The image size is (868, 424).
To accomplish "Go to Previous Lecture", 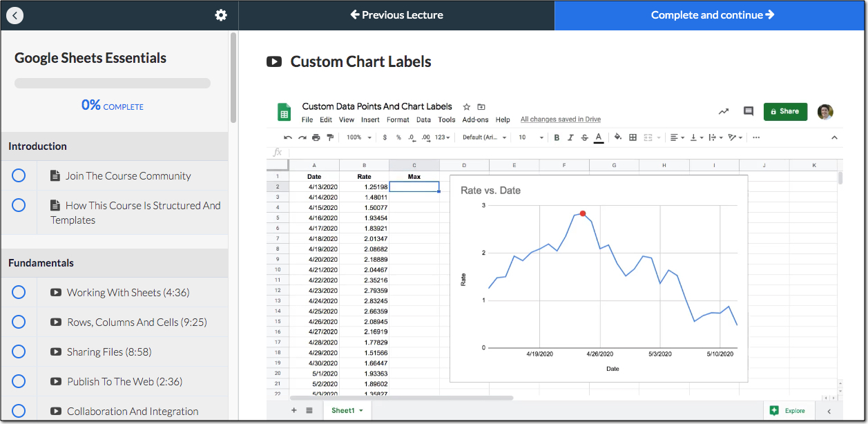I will 396,15.
